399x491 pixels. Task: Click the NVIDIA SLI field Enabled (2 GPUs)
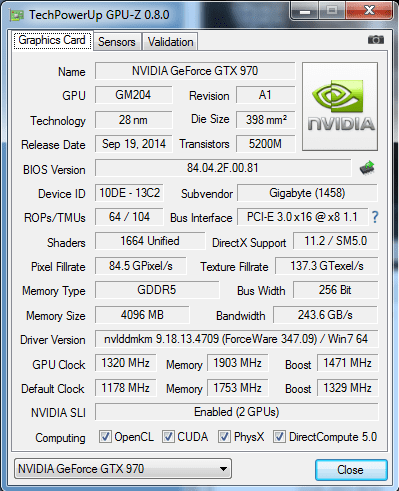[x=237, y=412]
